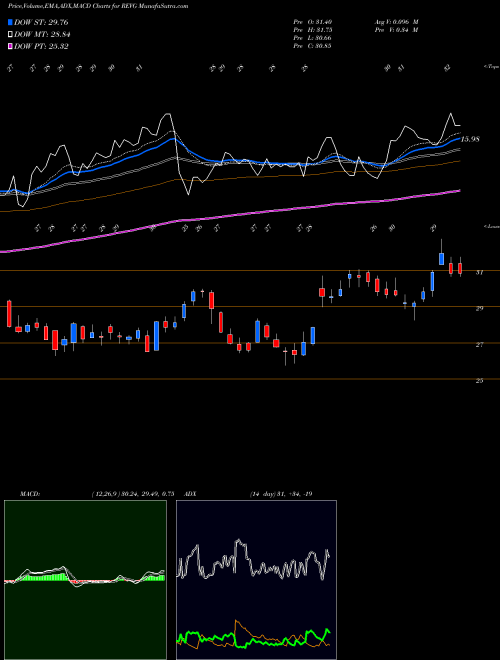500x660 pixels.
Task: Click the 'MACD:' panel heading
Action: [30, 494]
